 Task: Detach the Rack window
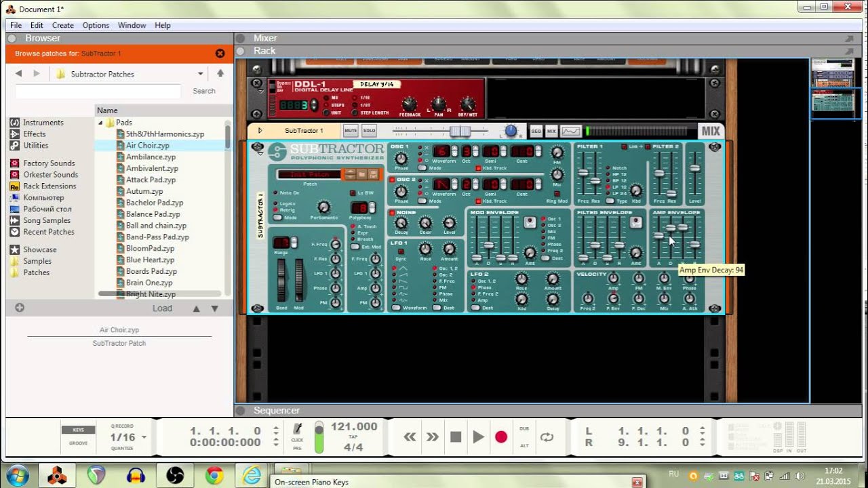[850, 51]
